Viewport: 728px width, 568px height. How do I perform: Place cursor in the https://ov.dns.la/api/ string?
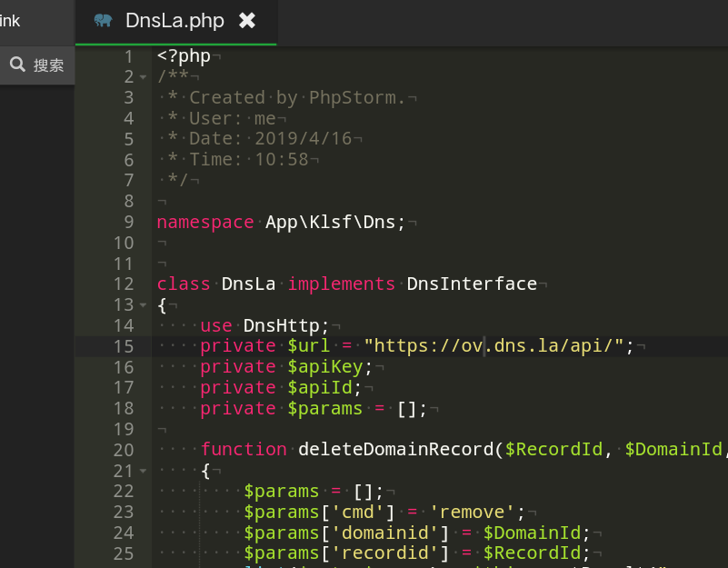click(495, 346)
